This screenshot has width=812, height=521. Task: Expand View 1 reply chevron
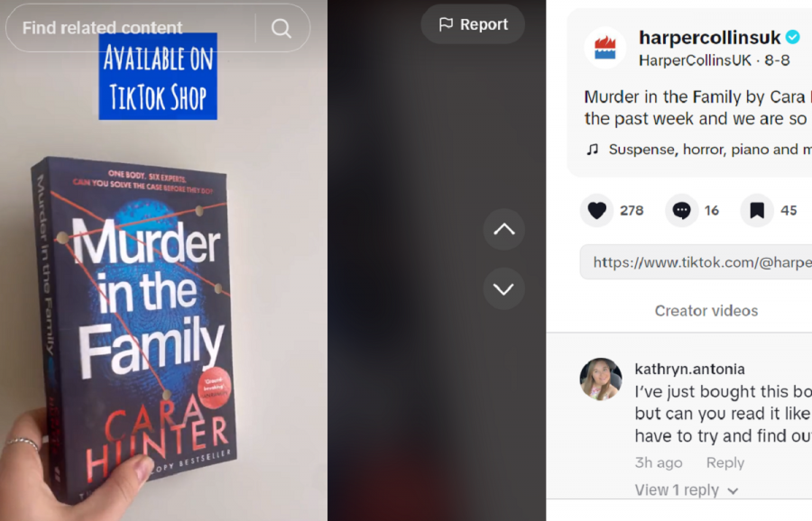(733, 490)
